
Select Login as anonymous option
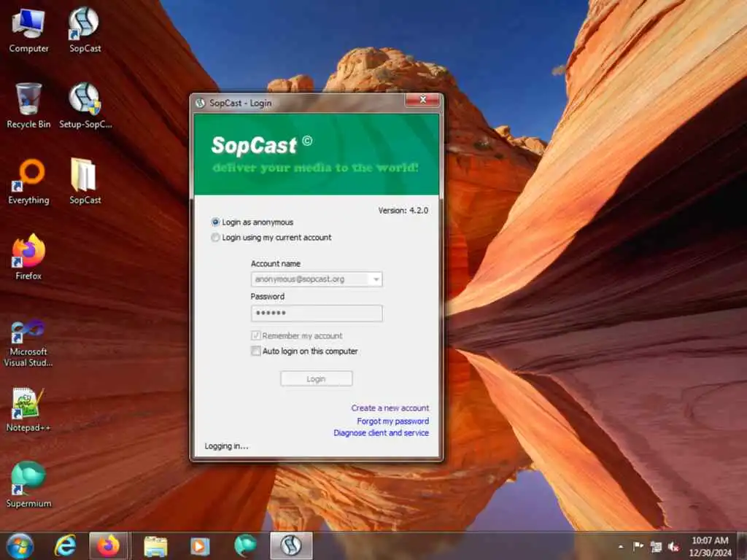(252, 222)
